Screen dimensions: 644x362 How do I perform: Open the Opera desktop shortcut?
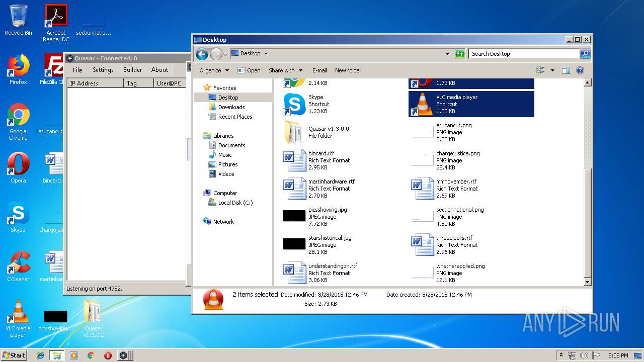[18, 168]
